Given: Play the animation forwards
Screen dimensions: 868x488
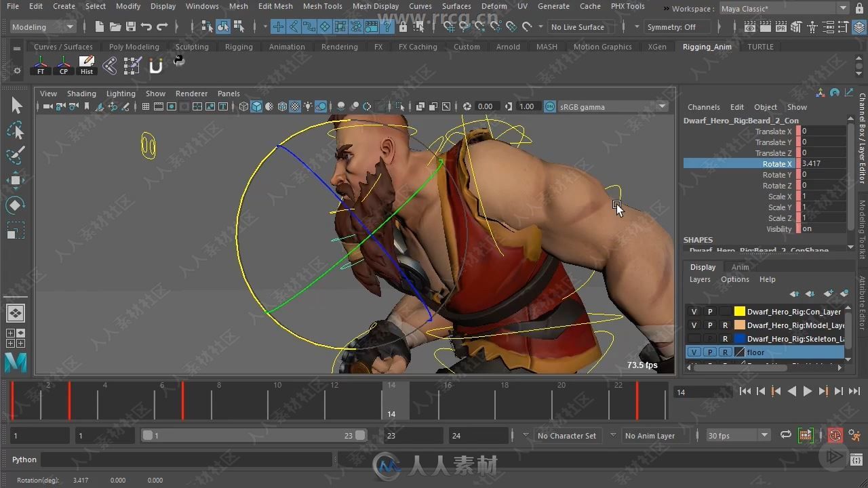Looking at the screenshot, I should pyautogui.click(x=807, y=391).
